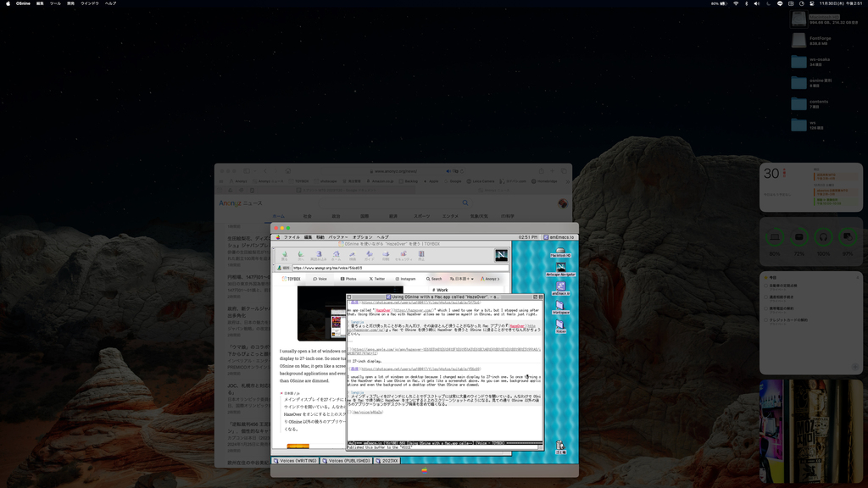
Task: Click red HazeOver link in editor text
Action: click(383, 310)
